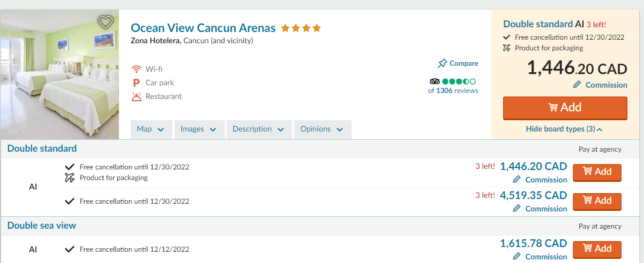Add the Double sea view room

[x=597, y=249]
